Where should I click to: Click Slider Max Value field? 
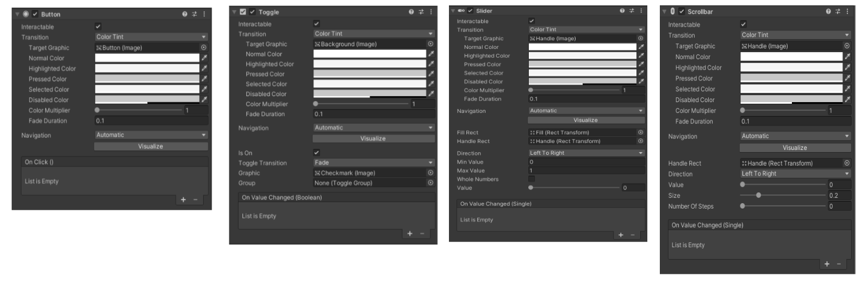tap(586, 171)
